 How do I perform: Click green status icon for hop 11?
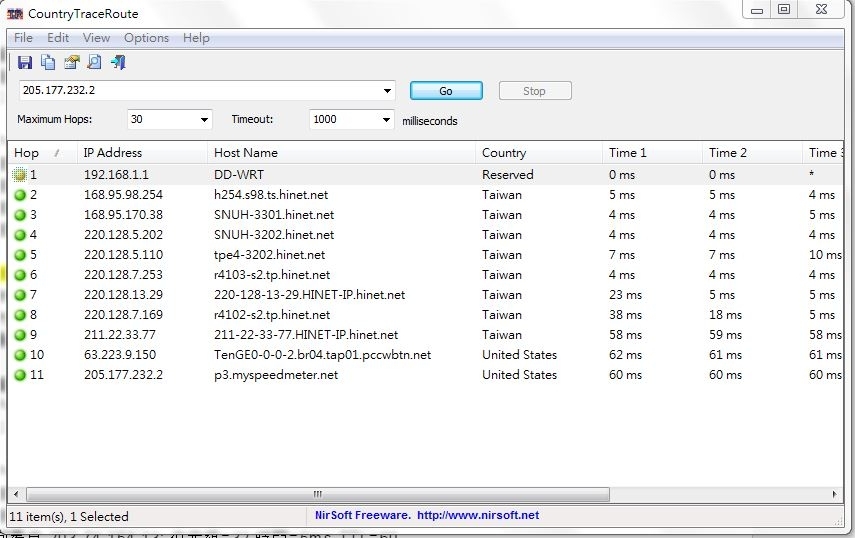click(20, 376)
